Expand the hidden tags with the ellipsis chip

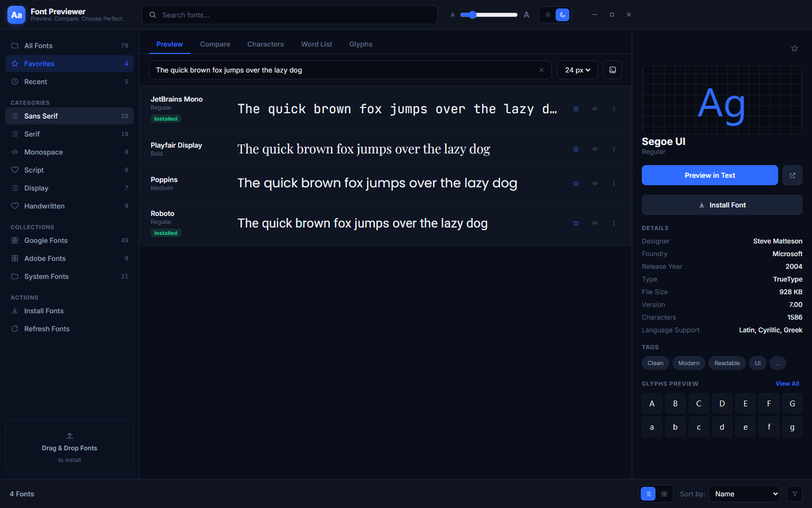click(x=778, y=363)
